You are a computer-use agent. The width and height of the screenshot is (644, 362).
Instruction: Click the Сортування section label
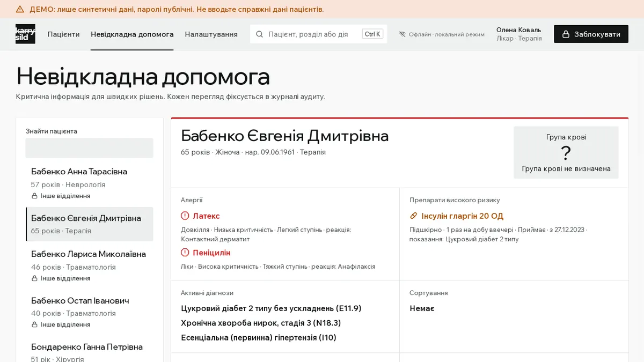tap(428, 293)
